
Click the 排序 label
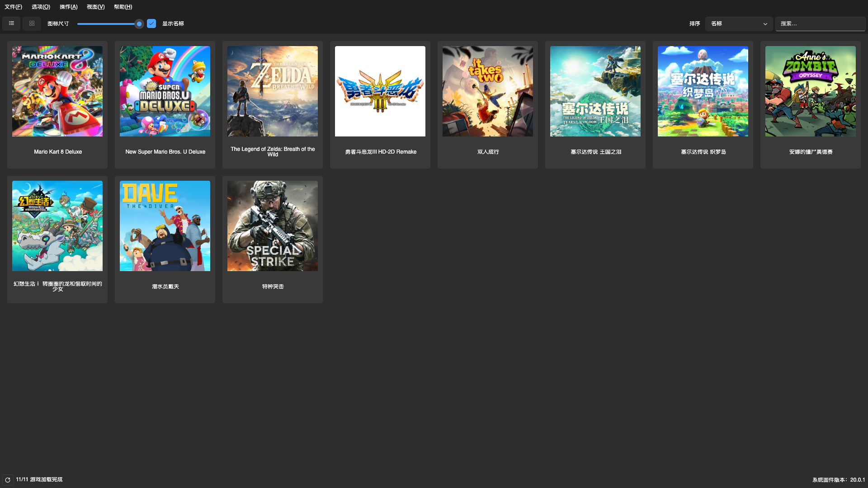point(694,24)
